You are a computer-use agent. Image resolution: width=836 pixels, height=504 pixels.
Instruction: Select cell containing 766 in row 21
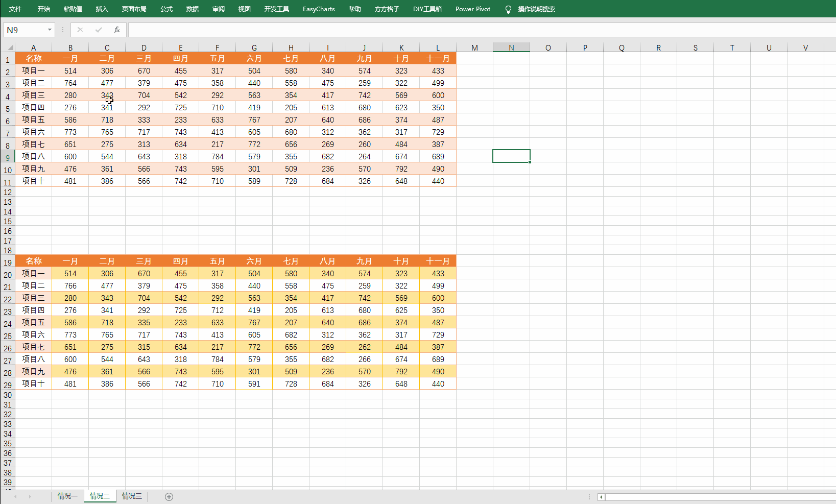(x=70, y=285)
